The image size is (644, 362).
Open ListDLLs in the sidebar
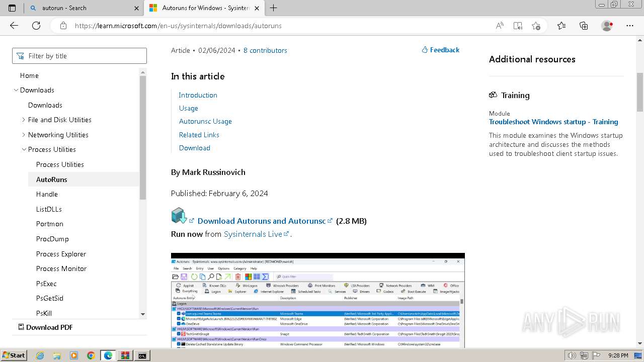point(49,209)
